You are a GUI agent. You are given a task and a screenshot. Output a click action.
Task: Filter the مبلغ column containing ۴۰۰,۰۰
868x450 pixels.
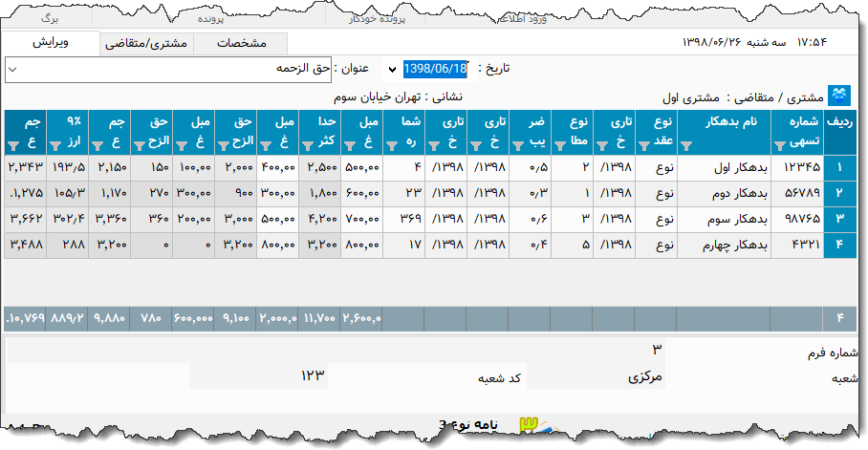(x=266, y=146)
